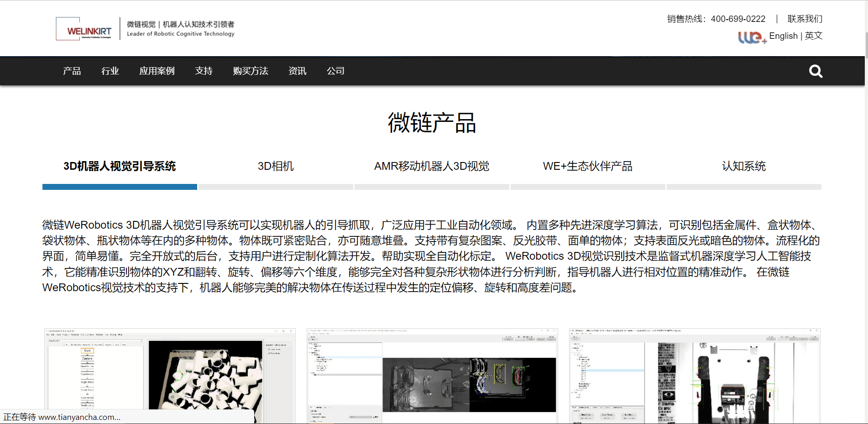Open the white pipe fittings screenshot thumbnail
Viewport: 868px width, 424px height.
click(170, 376)
